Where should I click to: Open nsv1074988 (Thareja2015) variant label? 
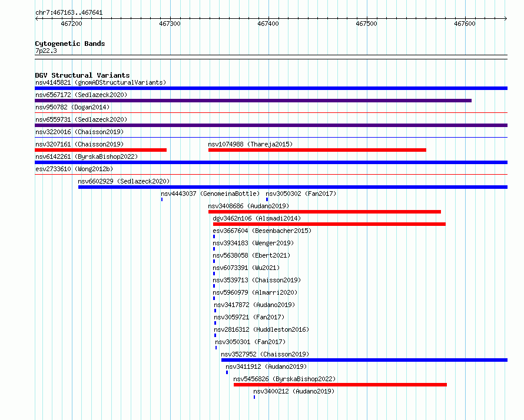pyautogui.click(x=250, y=144)
